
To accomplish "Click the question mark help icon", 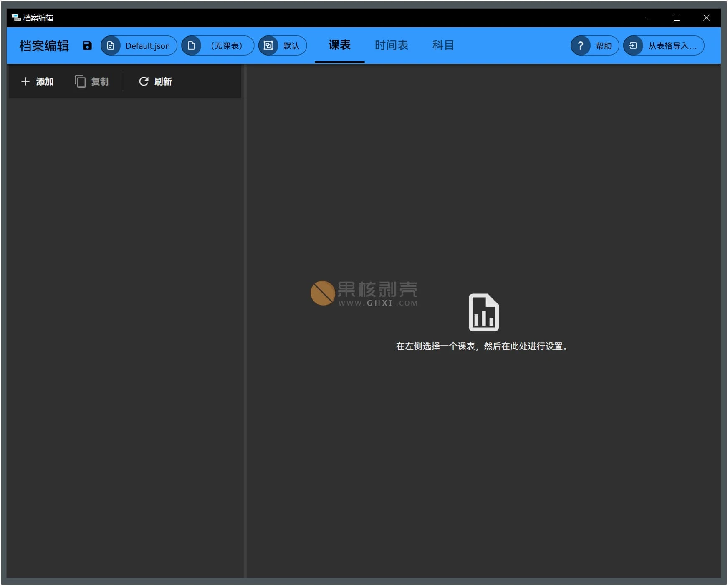I will click(580, 45).
